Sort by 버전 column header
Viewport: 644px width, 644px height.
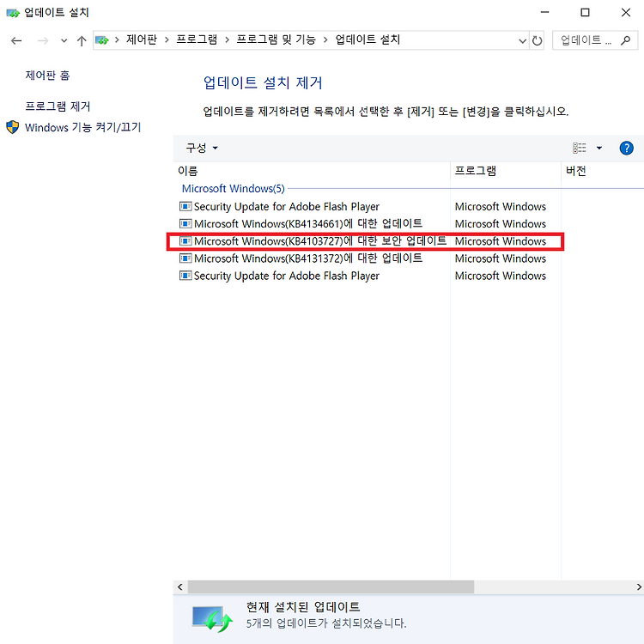pyautogui.click(x=575, y=171)
